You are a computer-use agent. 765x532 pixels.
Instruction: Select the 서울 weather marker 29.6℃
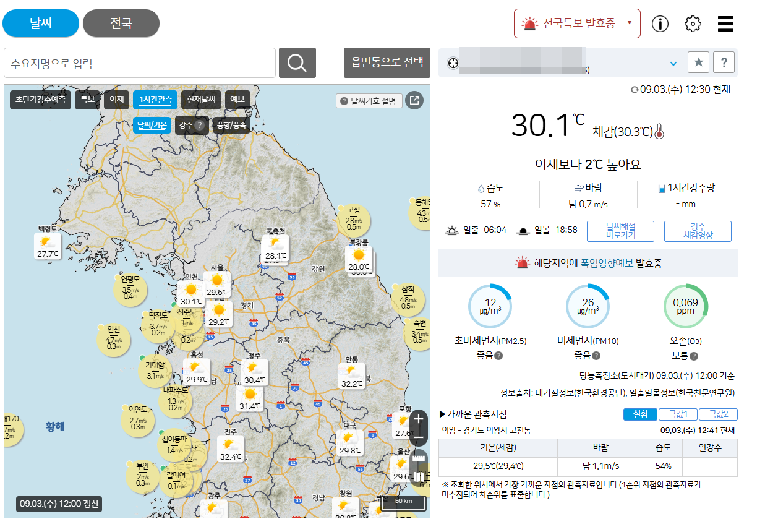click(x=217, y=285)
